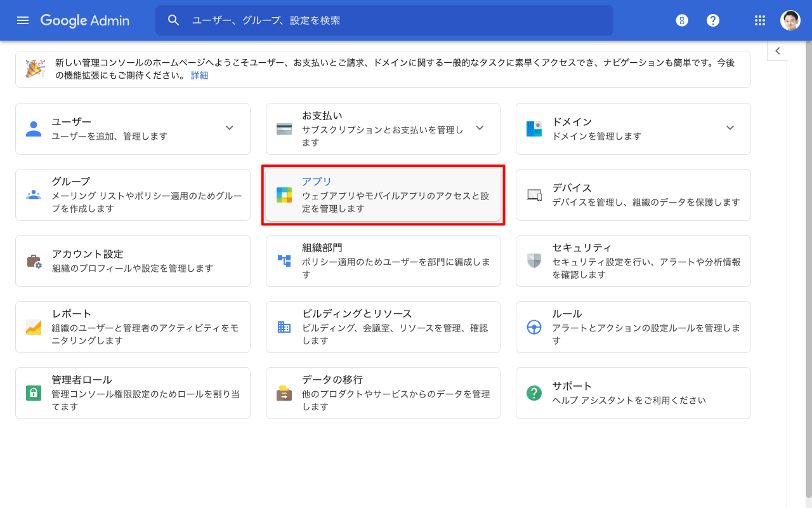Open the デバイス card title
This screenshot has width=812, height=508.
click(572, 188)
